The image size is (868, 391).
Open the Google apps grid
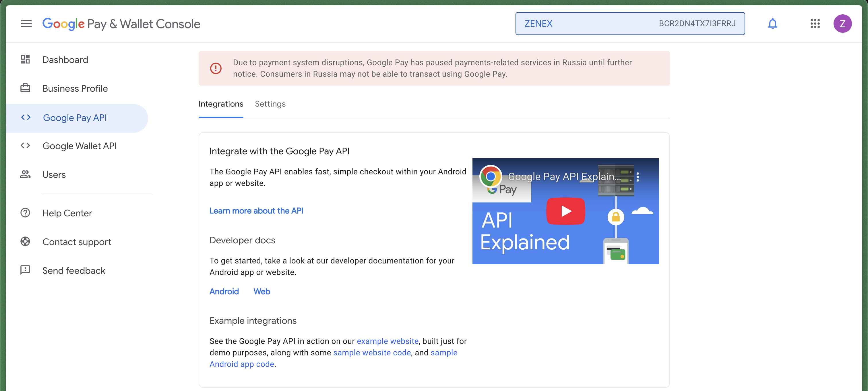[x=815, y=24]
